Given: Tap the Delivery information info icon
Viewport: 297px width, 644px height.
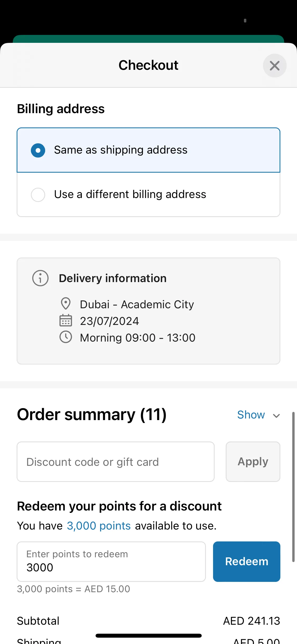Looking at the screenshot, I should click(x=40, y=278).
